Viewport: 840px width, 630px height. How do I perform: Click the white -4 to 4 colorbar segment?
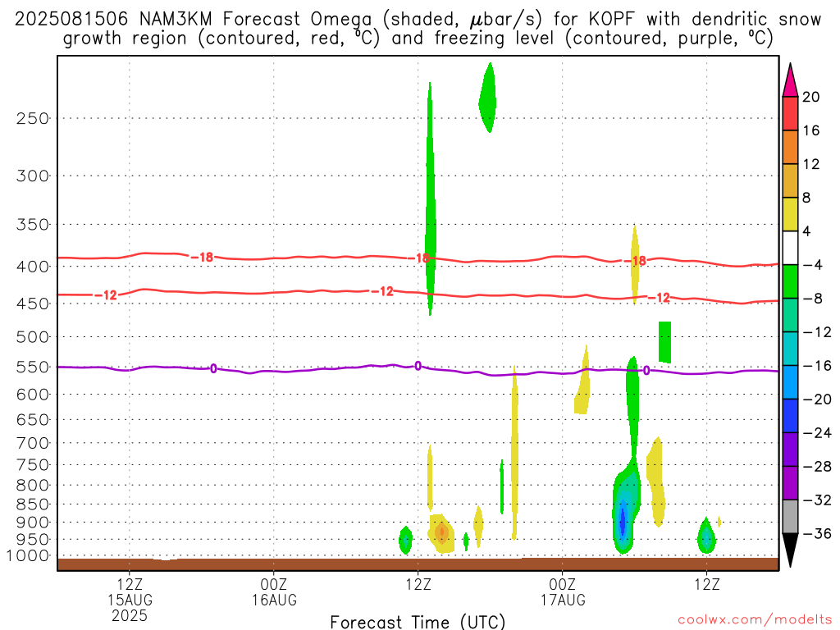790,248
